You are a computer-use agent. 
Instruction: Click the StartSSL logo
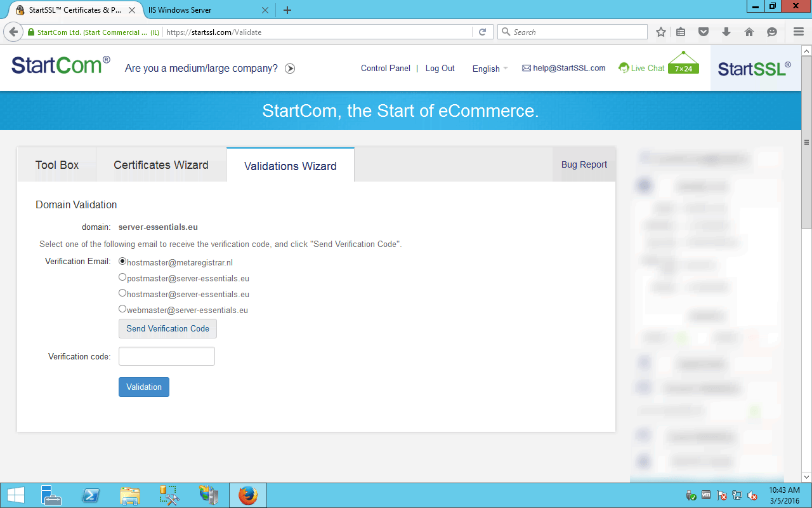click(754, 68)
